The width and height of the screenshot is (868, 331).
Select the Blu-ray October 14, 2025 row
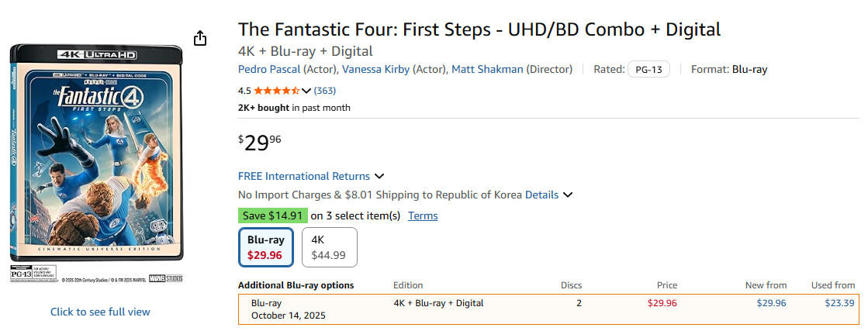pos(288,309)
